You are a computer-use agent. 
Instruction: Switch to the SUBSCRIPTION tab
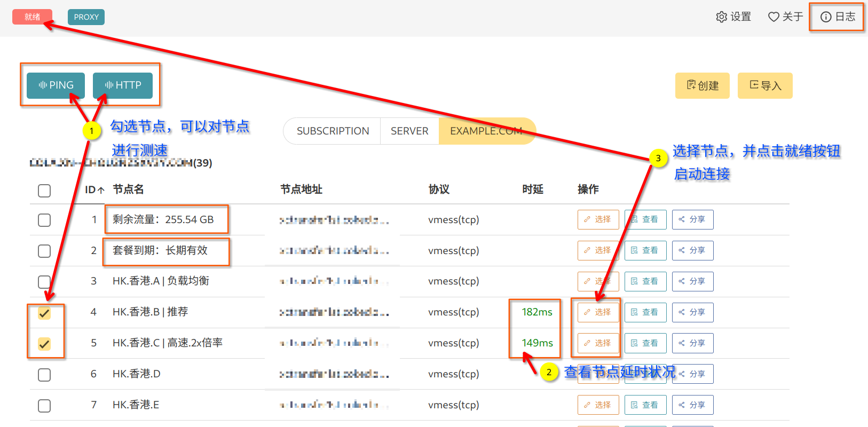point(333,131)
